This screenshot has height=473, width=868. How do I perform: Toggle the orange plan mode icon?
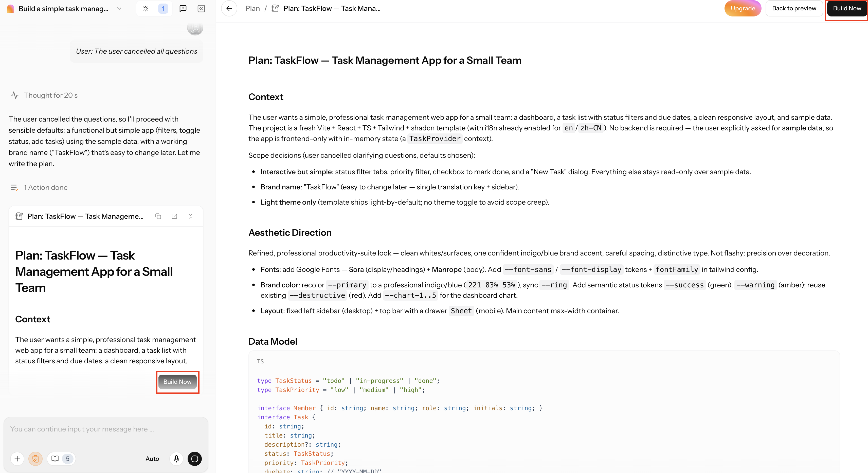(35, 459)
